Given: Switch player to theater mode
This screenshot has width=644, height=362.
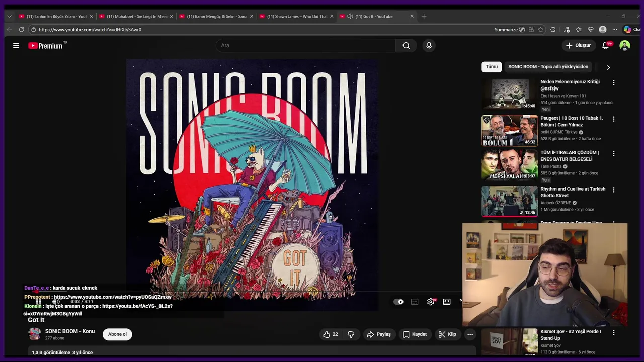Looking at the screenshot, I should 447,302.
